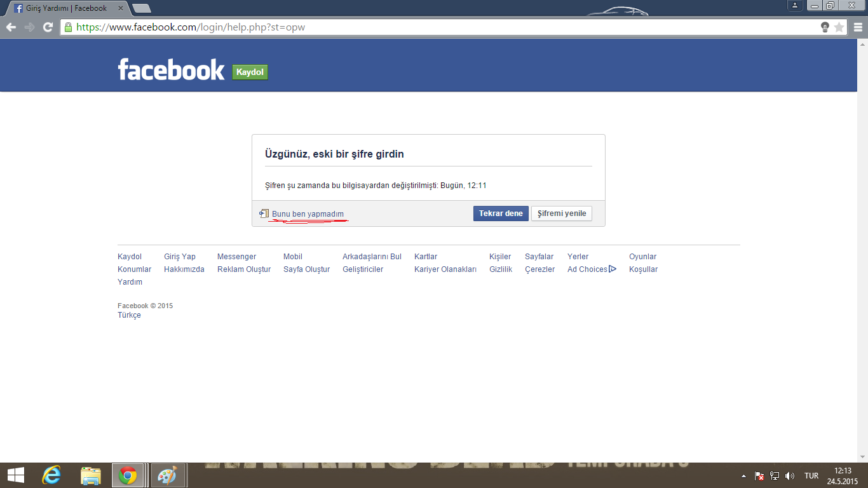868x488 pixels.
Task: Click the Tekrar dene button
Action: (501, 213)
